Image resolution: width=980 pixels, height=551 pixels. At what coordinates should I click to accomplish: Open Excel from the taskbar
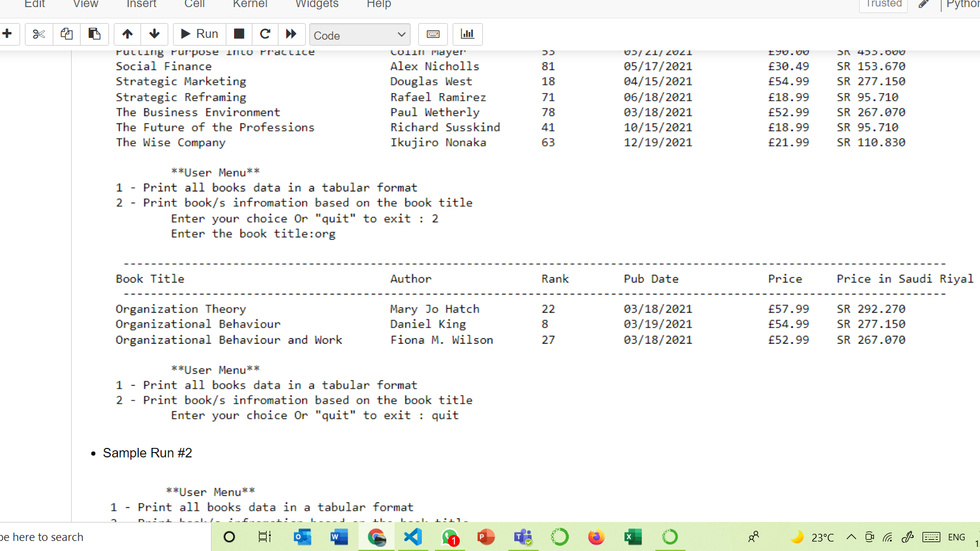pyautogui.click(x=633, y=537)
